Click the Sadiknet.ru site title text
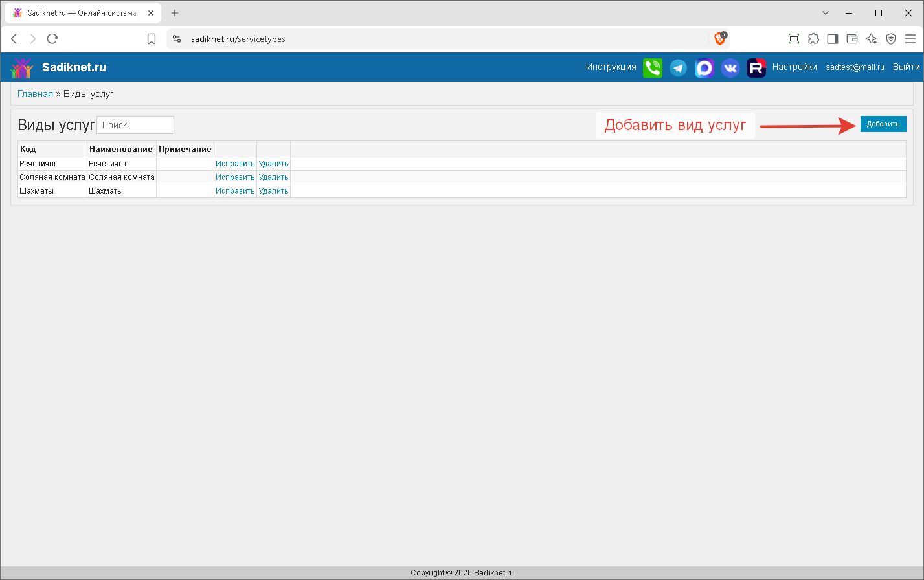 [x=74, y=67]
